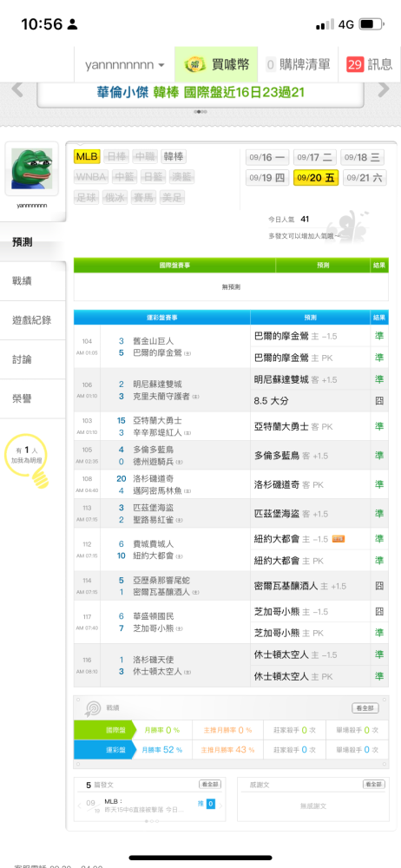
Task: Click 主推月勝率 43 % value
Action: pyautogui.click(x=227, y=750)
